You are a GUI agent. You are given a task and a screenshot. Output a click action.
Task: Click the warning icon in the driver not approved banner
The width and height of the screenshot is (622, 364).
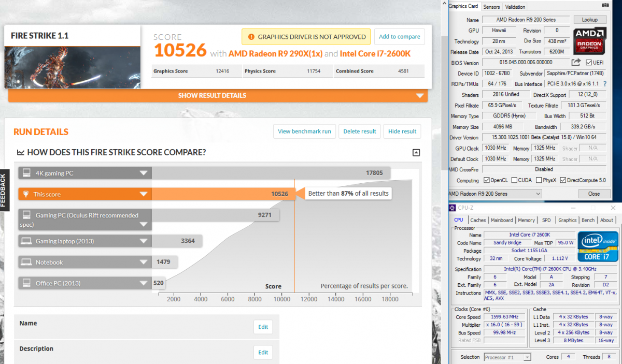point(251,37)
